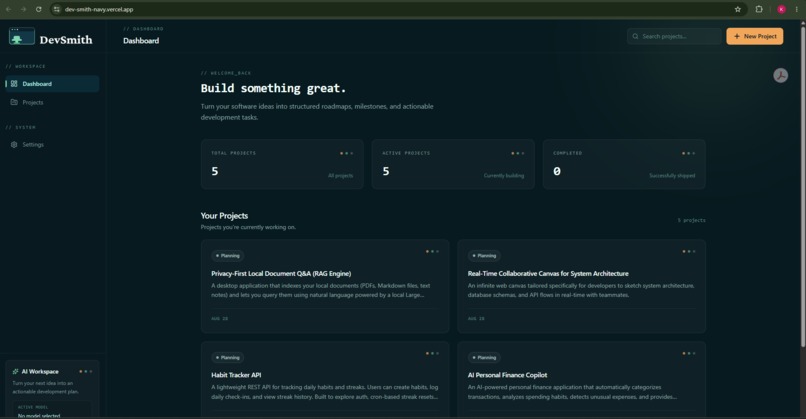This screenshot has width=806, height=419.
Task: Open the browser three-dot menu
Action: tap(797, 9)
